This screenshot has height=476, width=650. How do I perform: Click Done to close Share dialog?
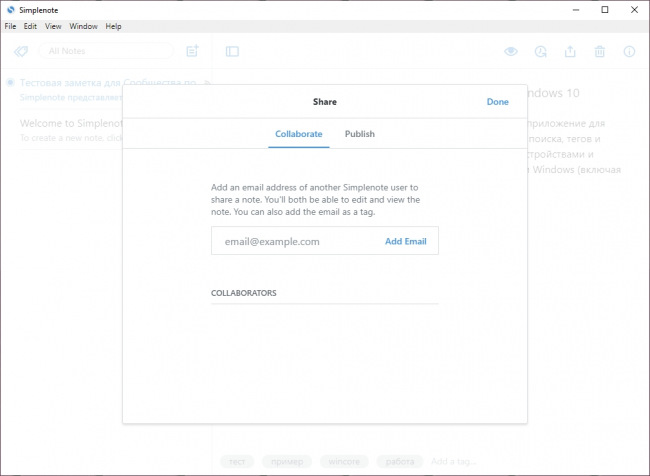[x=497, y=102]
